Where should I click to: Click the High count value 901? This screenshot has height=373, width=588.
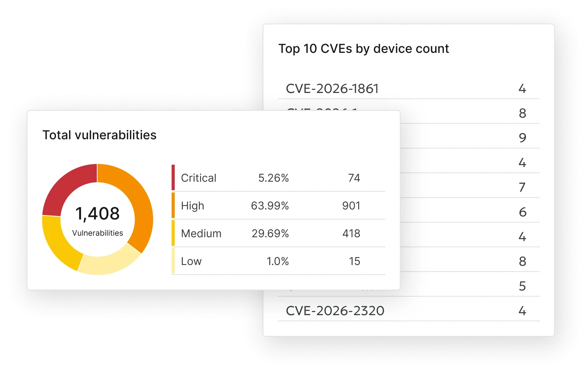(x=351, y=206)
